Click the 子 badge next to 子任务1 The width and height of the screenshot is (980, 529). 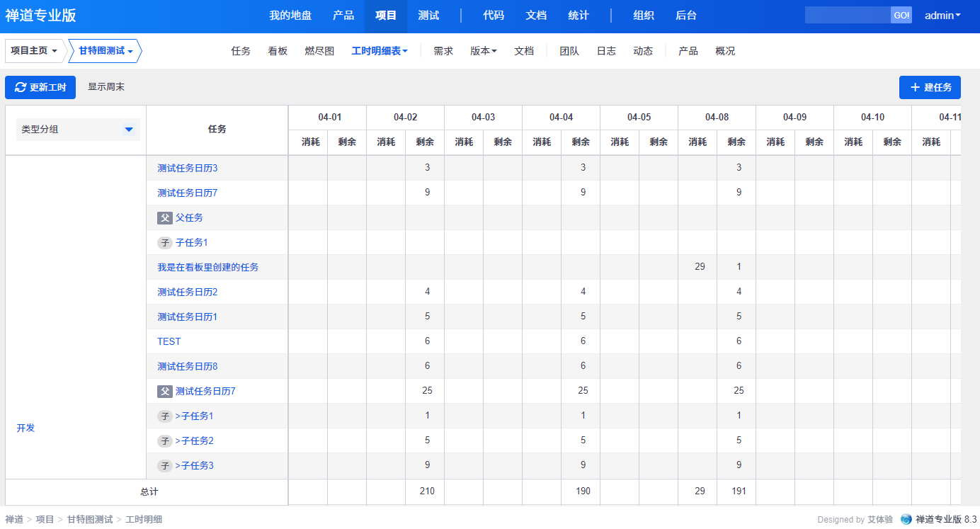(x=165, y=243)
